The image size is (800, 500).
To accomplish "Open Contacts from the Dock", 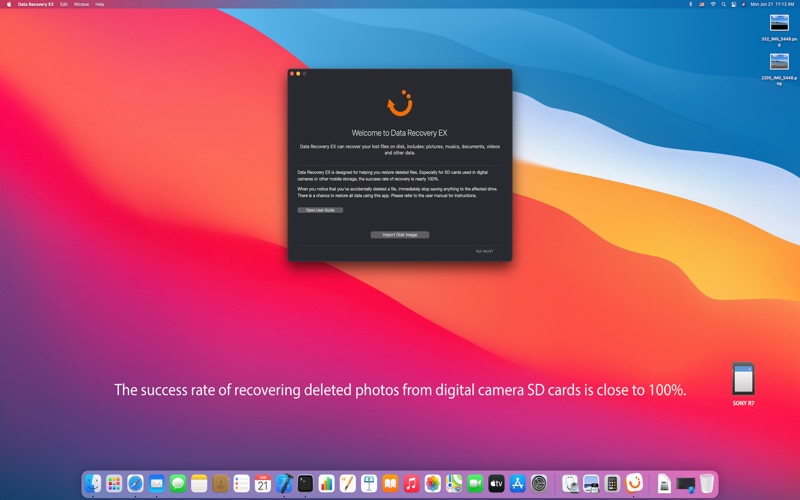I will 220,483.
